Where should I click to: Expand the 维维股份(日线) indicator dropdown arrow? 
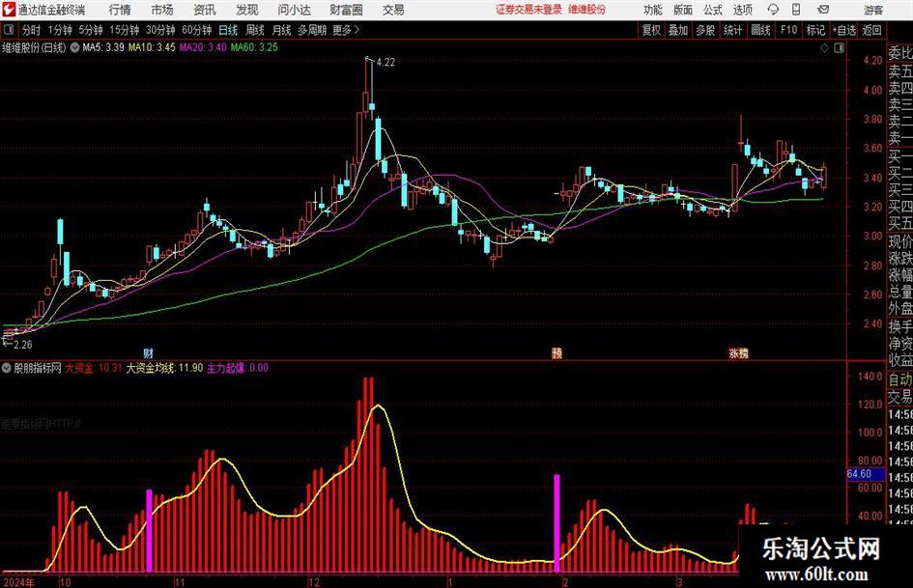[74, 47]
